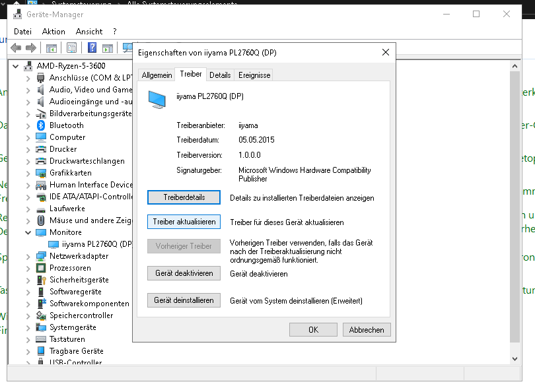The width and height of the screenshot is (535, 392).
Task: Select the Treiber tab
Action: click(x=191, y=74)
